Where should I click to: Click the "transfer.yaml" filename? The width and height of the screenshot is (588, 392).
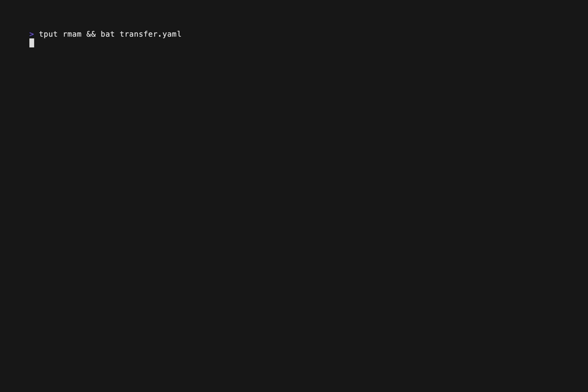(150, 34)
